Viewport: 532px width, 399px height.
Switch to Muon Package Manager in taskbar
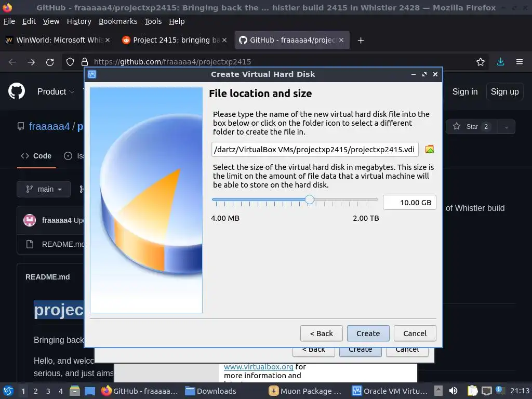click(x=304, y=391)
